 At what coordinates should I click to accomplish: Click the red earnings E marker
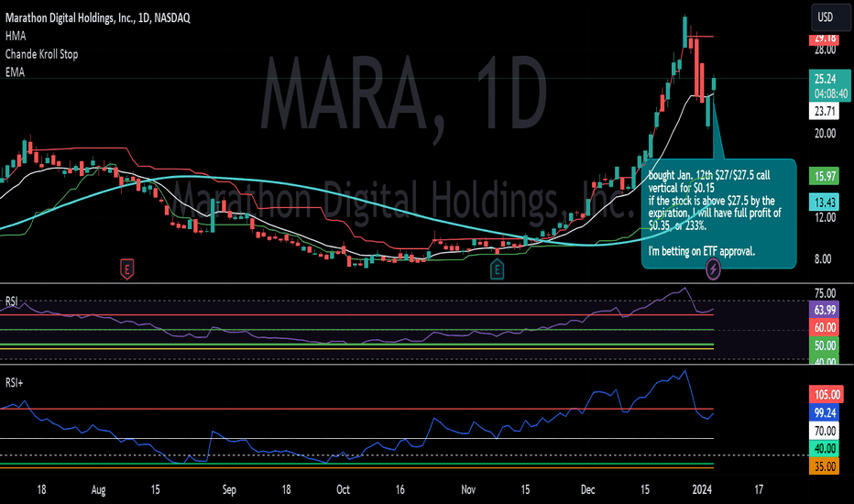pos(126,268)
